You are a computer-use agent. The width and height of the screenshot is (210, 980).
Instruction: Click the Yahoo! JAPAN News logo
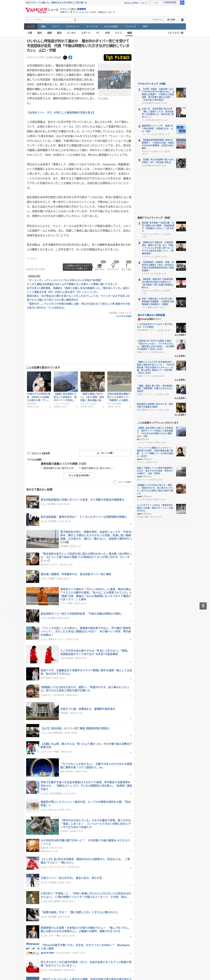42,10
